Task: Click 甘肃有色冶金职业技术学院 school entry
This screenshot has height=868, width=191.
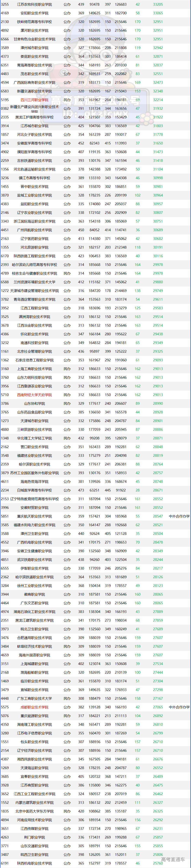Action: (x=35, y=39)
